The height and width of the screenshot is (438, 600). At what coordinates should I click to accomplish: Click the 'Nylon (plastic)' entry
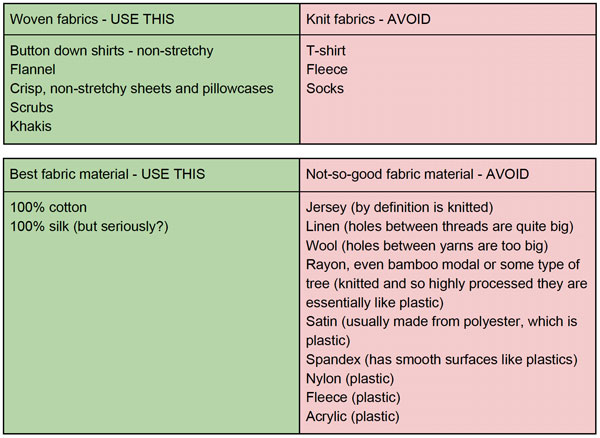350,379
